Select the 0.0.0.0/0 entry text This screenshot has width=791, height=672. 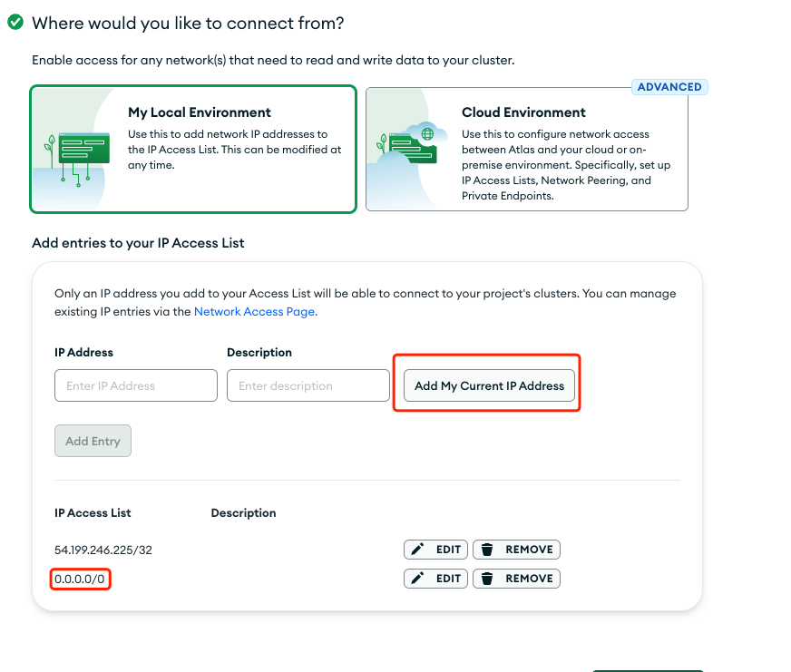(x=81, y=579)
